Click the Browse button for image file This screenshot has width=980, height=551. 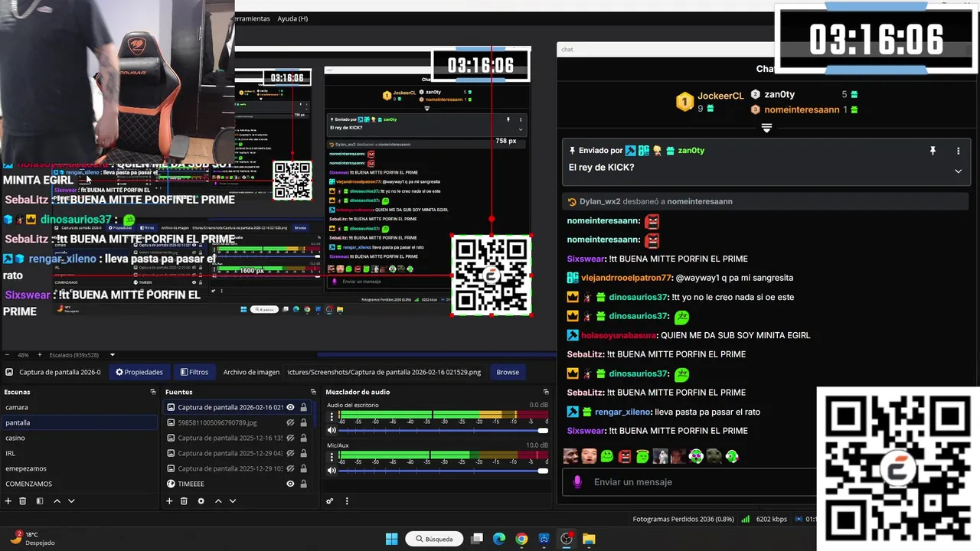508,372
